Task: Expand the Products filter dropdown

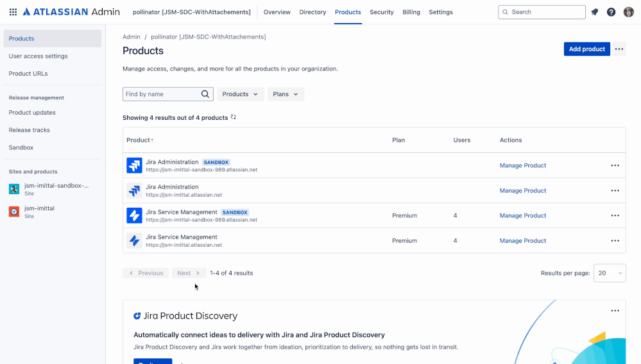Action: (x=241, y=94)
